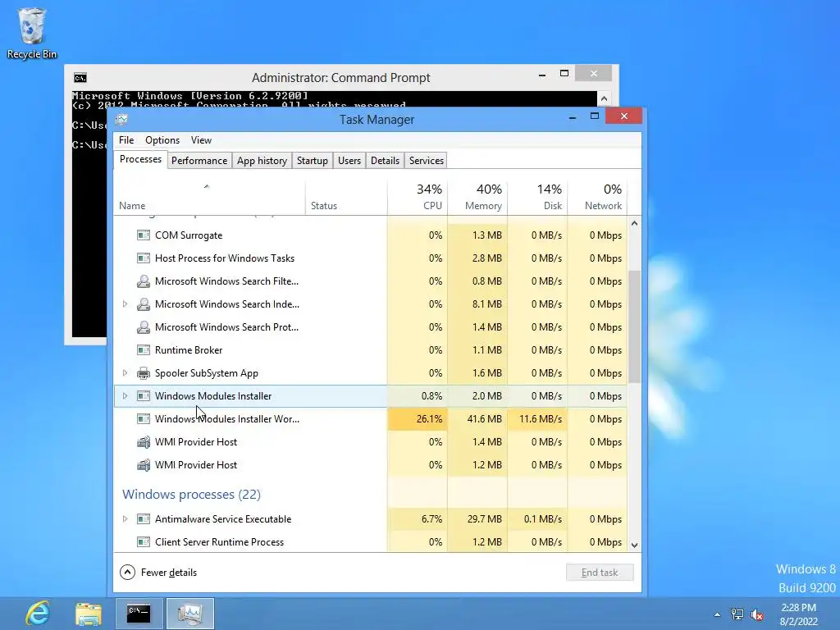This screenshot has width=840, height=630.
Task: Click the Spooler SubSystem App printer icon
Action: [143, 373]
